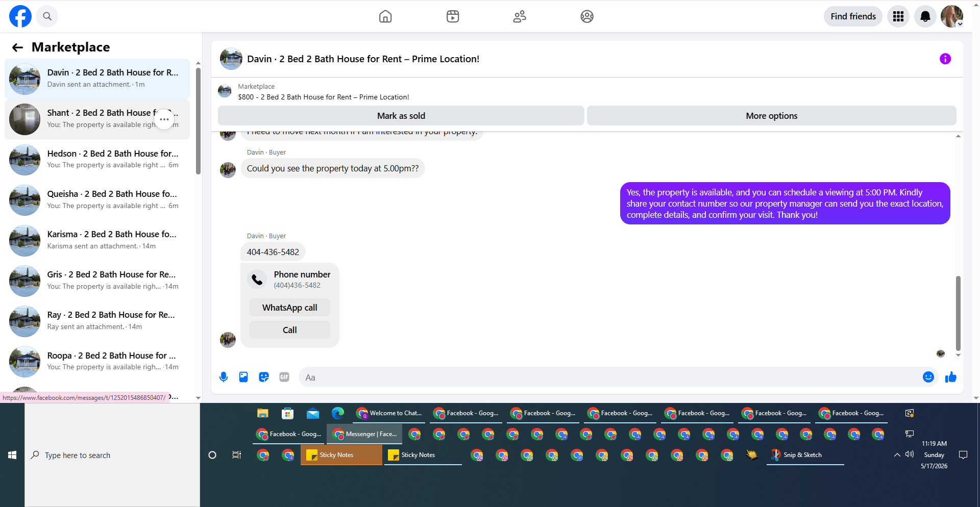Click the Call button in phone card

click(289, 330)
